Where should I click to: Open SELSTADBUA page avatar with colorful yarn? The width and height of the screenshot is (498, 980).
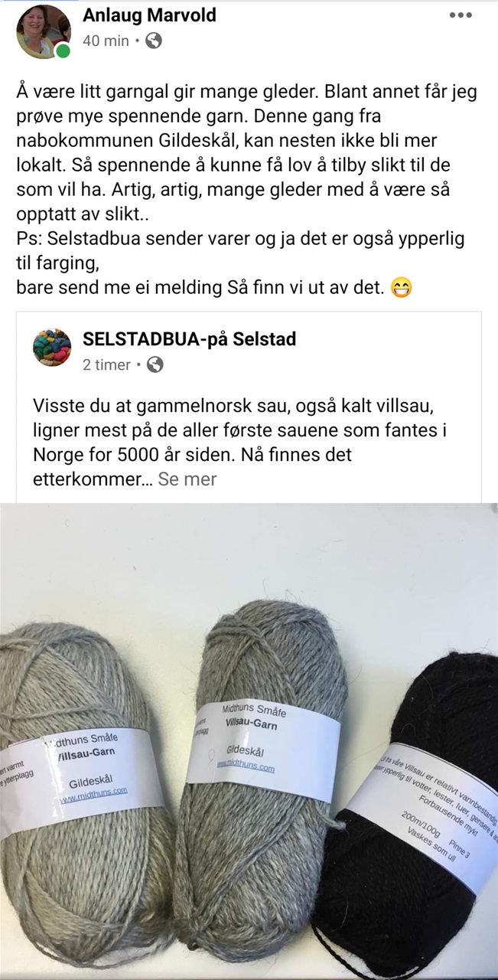pyautogui.click(x=52, y=348)
